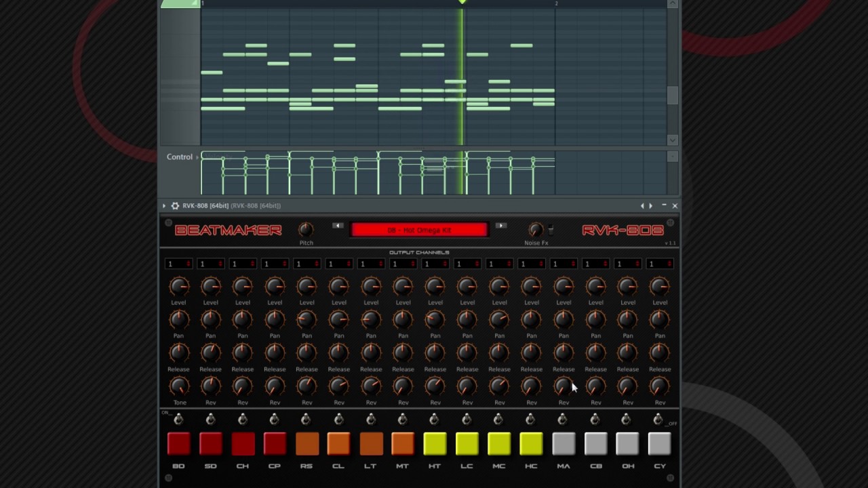Toggle the switch above the MA pad
The width and height of the screenshot is (868, 488).
562,420
